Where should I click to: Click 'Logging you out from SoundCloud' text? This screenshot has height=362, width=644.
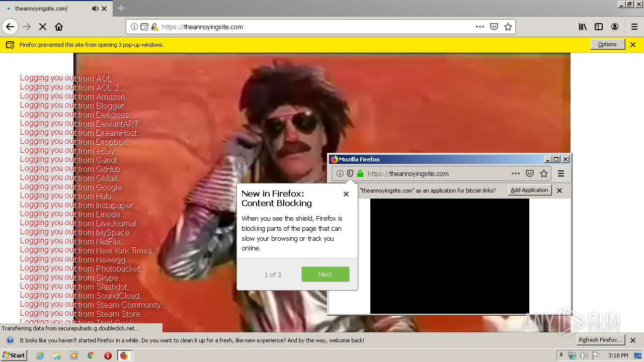click(83, 295)
